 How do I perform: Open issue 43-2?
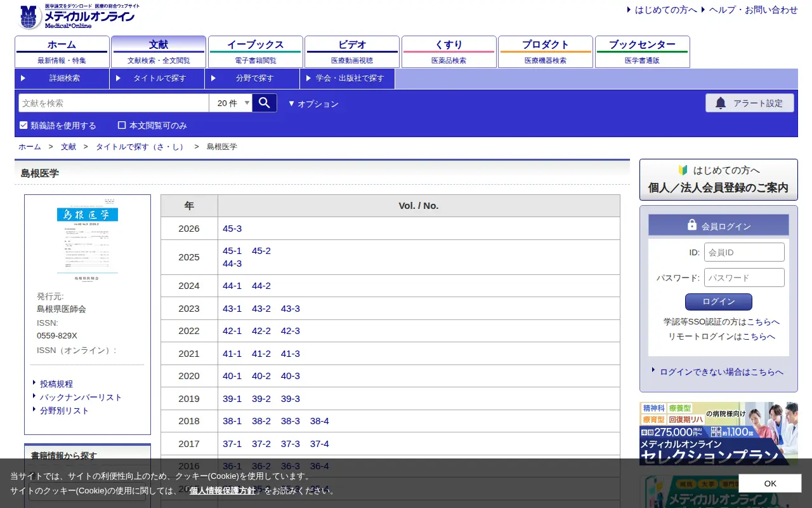pos(261,309)
